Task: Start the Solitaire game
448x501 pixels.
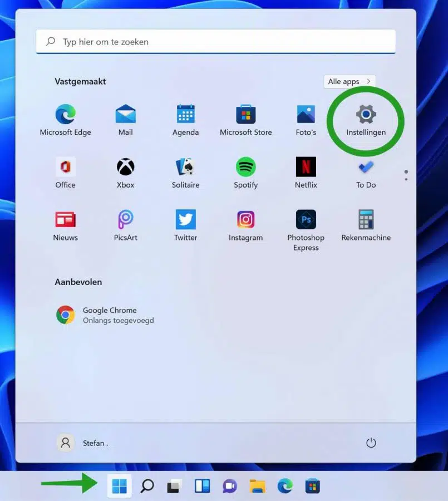Action: click(186, 173)
